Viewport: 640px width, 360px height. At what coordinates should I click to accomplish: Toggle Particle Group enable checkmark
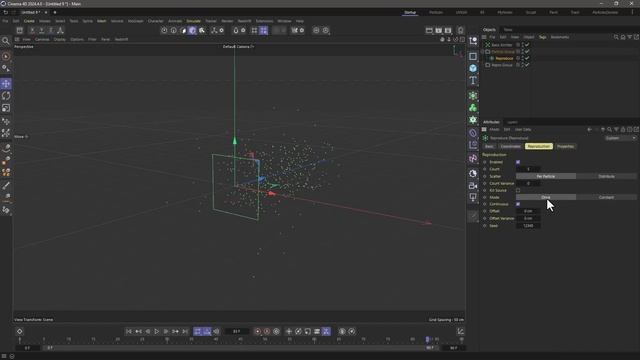527,51
